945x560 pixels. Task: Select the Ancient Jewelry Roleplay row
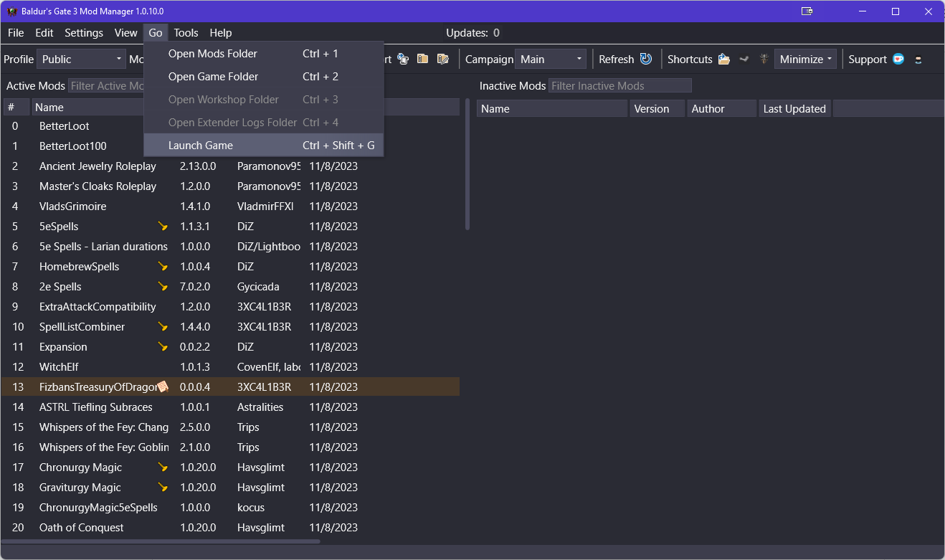point(230,166)
